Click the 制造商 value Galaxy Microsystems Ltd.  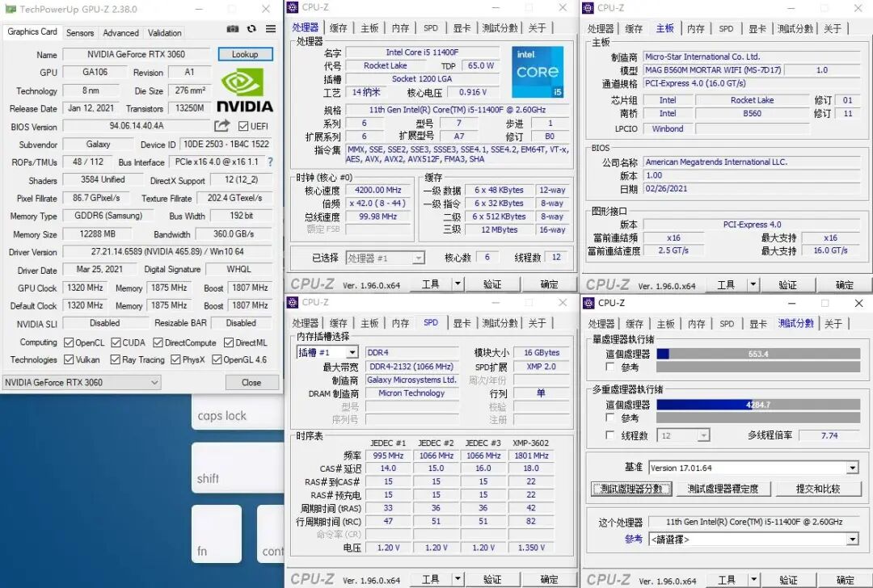point(411,380)
